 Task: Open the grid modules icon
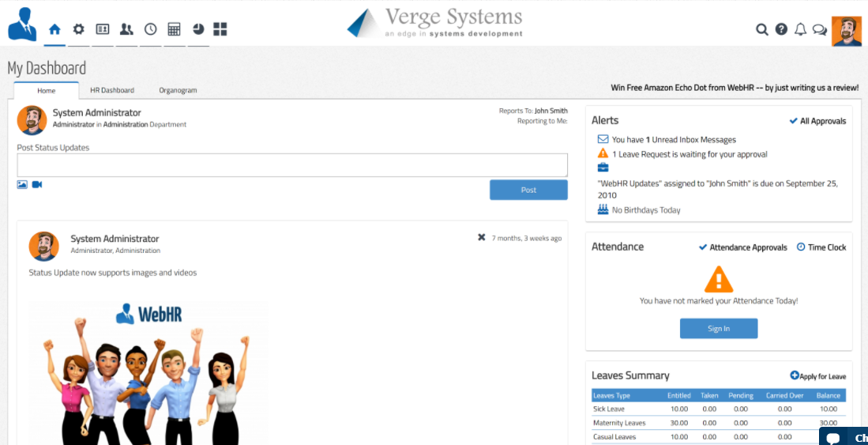point(220,29)
